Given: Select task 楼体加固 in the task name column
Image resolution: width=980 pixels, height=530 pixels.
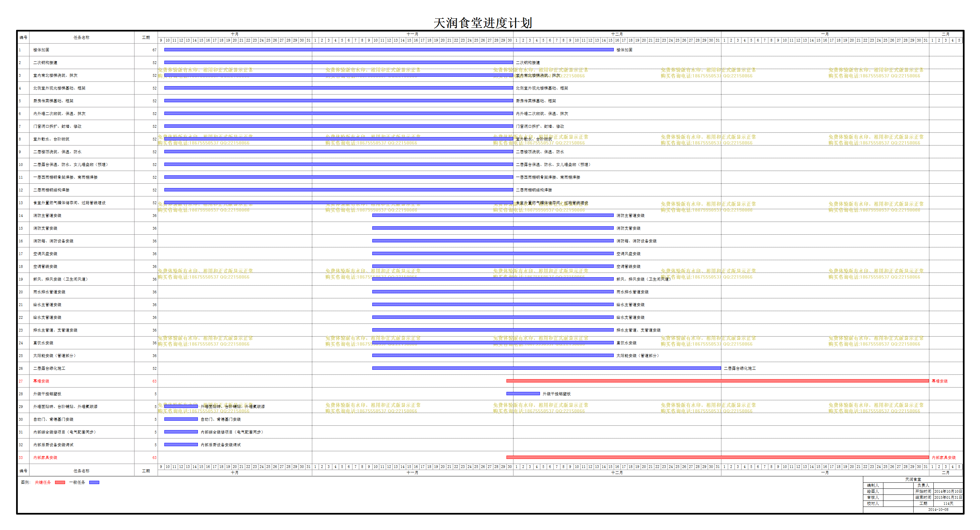Looking at the screenshot, I should (x=41, y=50).
